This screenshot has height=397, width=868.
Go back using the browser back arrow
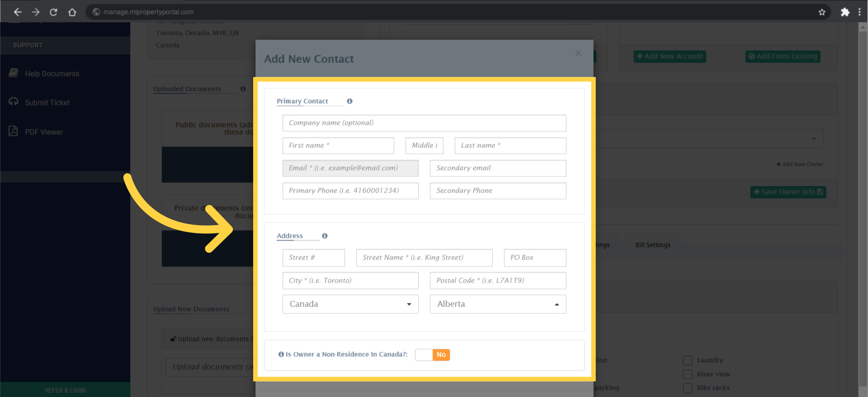[x=18, y=12]
